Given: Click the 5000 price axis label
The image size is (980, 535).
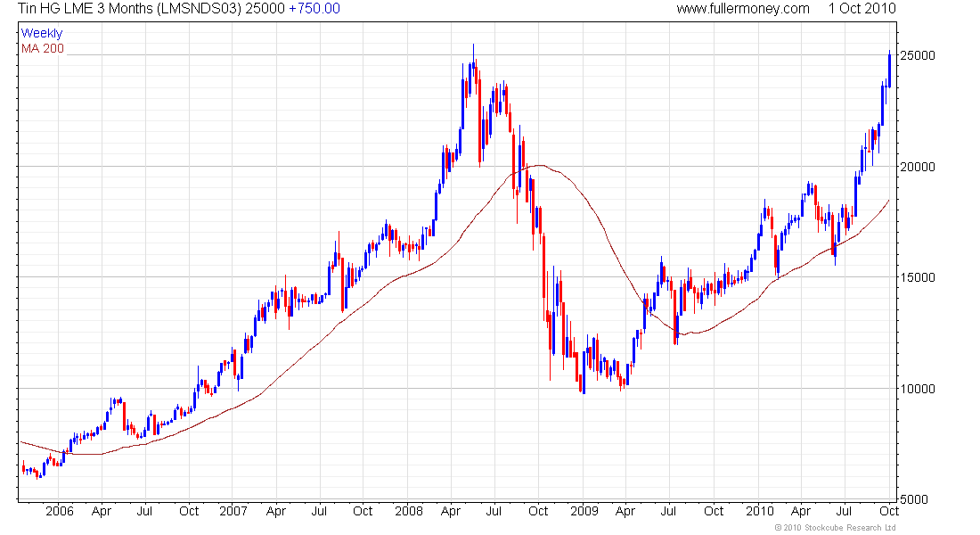Looking at the screenshot, I should (x=914, y=498).
